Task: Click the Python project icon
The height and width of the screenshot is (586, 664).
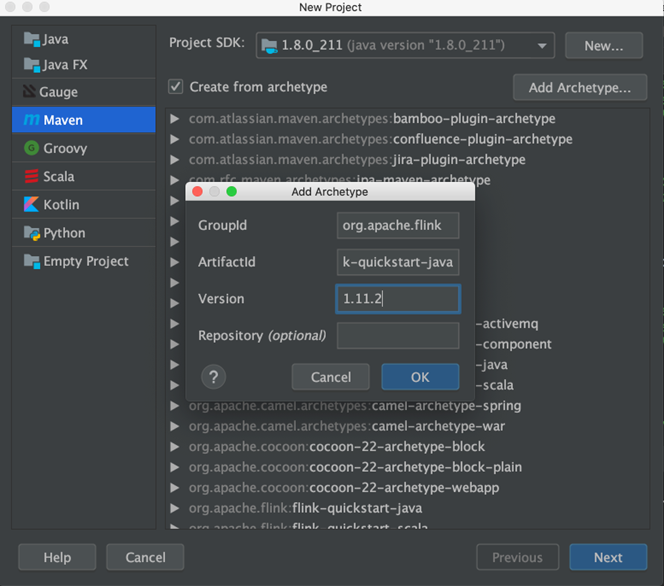Action: (32, 233)
